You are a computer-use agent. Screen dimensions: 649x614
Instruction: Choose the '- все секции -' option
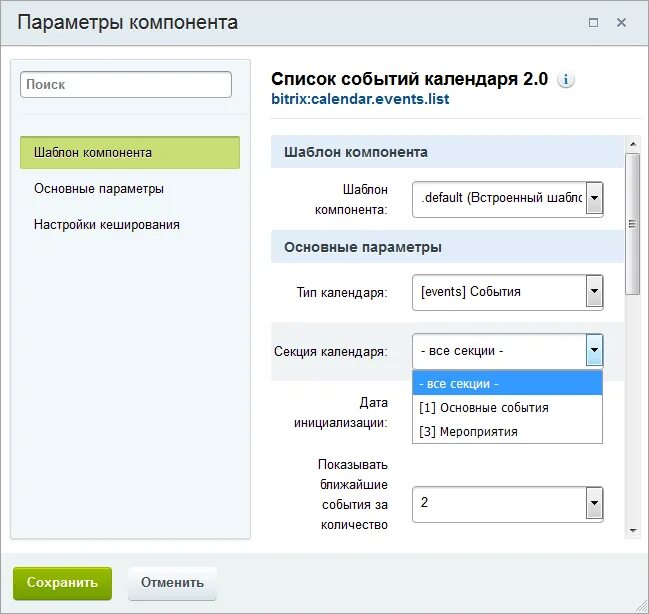(x=507, y=383)
